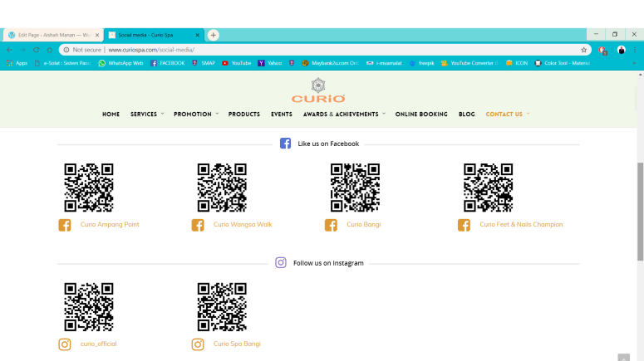Open Maybank2u.com bookmark

point(331,63)
